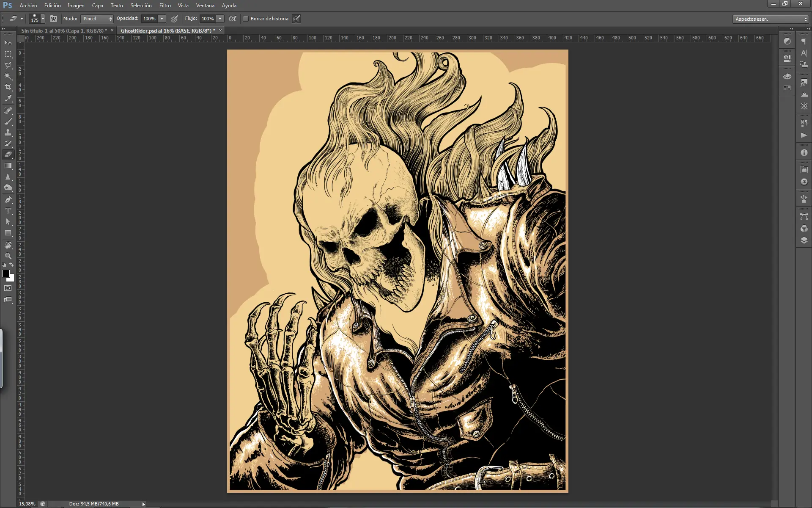Open the Layers panel icon

tap(804, 240)
